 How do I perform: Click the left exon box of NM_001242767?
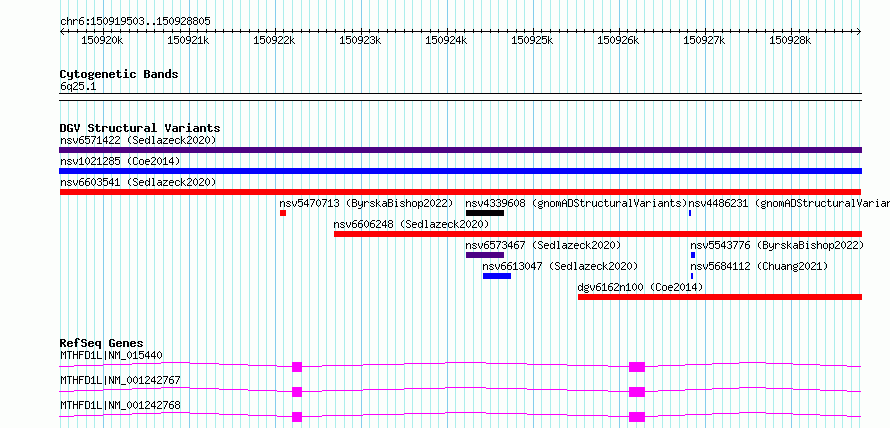pos(297,392)
